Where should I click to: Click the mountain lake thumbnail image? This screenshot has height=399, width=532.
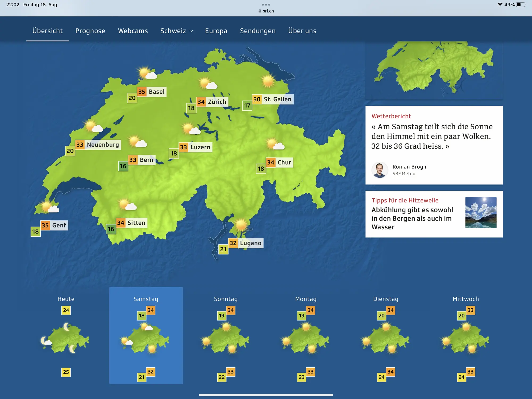[x=481, y=213]
